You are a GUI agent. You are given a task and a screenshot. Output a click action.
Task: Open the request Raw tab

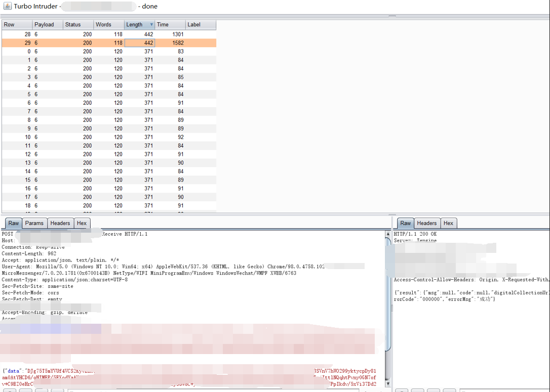click(x=14, y=223)
